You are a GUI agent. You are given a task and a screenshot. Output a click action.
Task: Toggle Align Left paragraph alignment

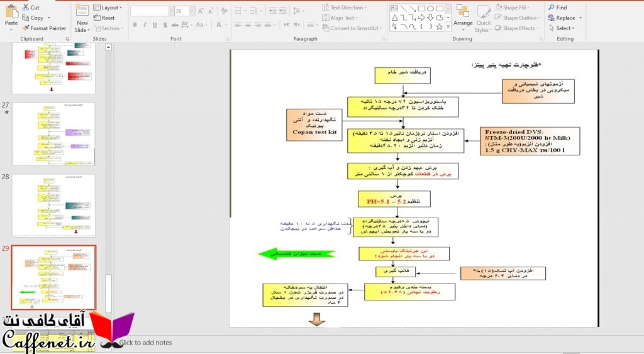tap(238, 25)
